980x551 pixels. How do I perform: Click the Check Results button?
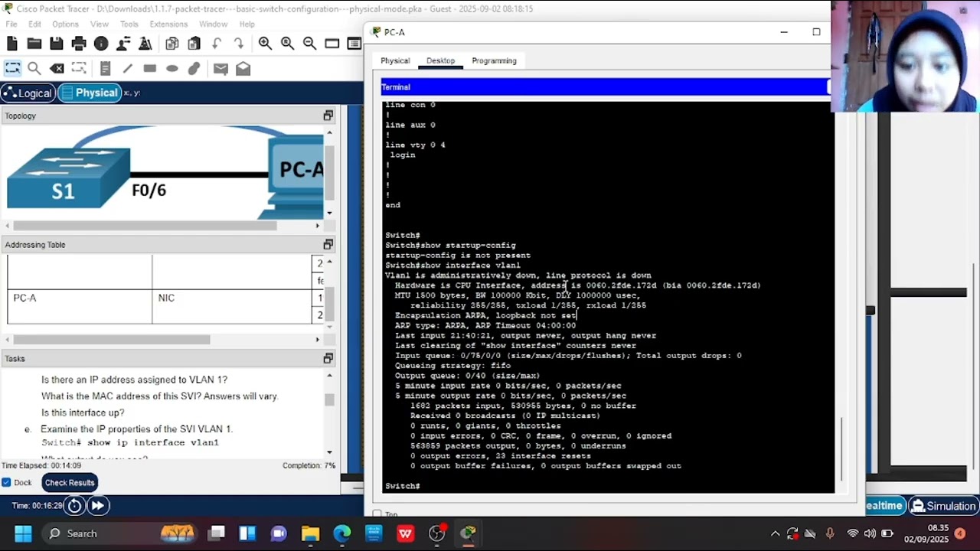69,482
